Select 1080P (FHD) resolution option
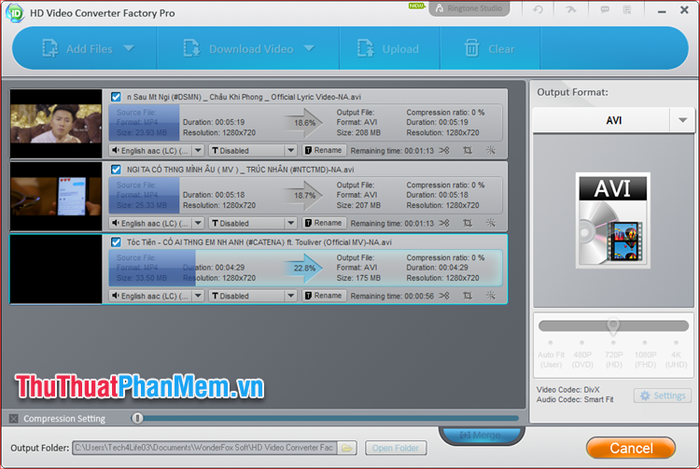Viewport: 700px width, 469px height. pyautogui.click(x=645, y=359)
